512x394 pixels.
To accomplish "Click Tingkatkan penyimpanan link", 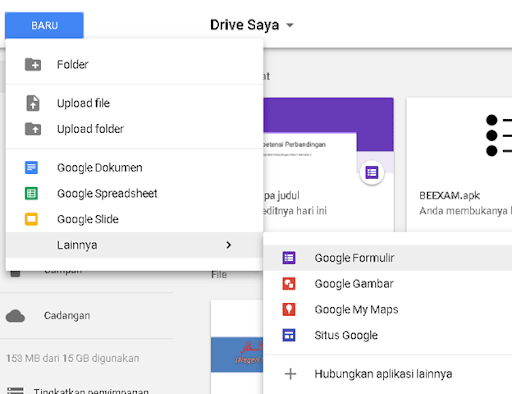I will tap(91, 391).
